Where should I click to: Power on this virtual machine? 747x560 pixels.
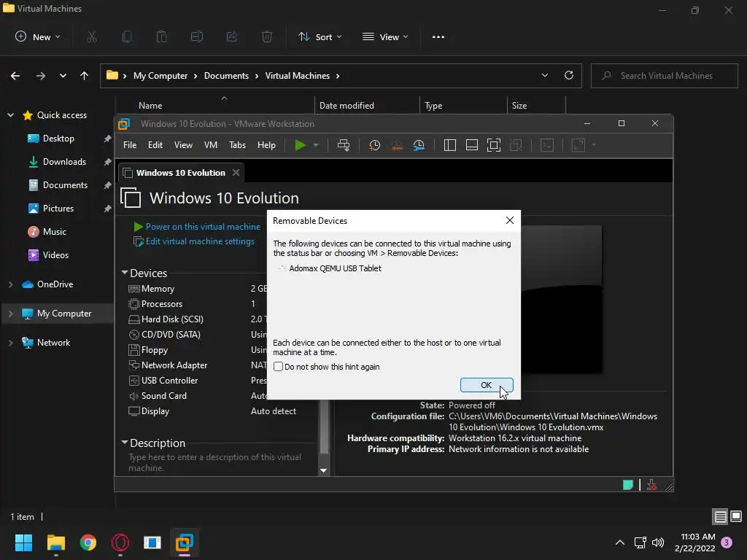tap(203, 227)
